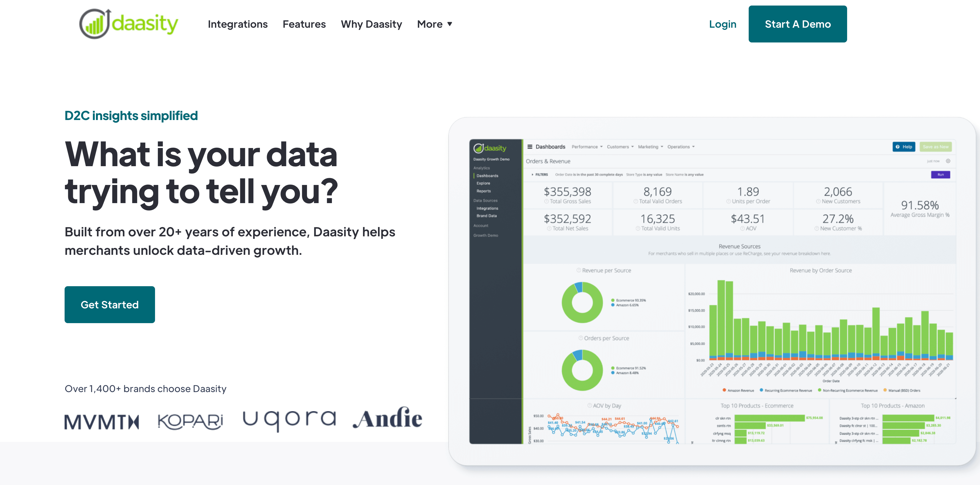Click the MVMT brand logo
980x485 pixels.
click(x=102, y=422)
